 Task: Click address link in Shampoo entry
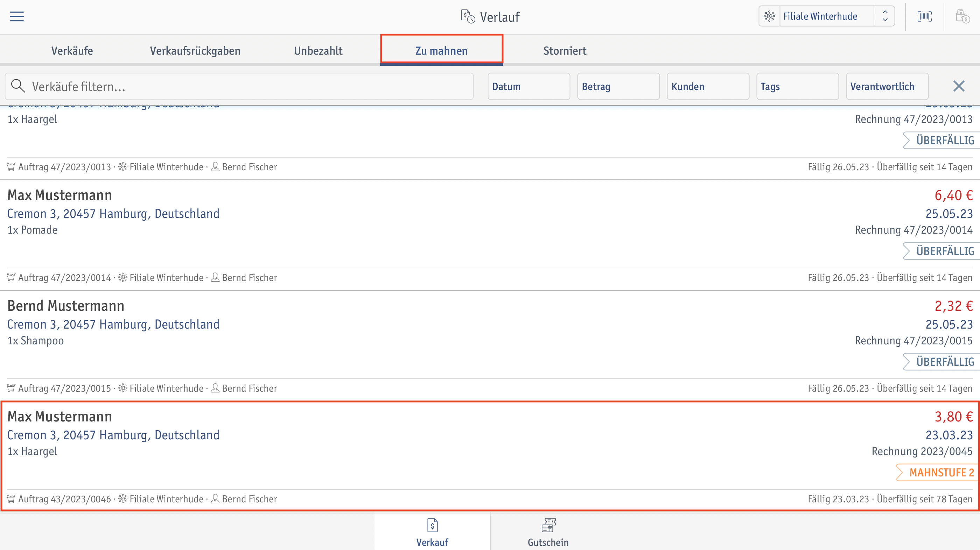113,324
